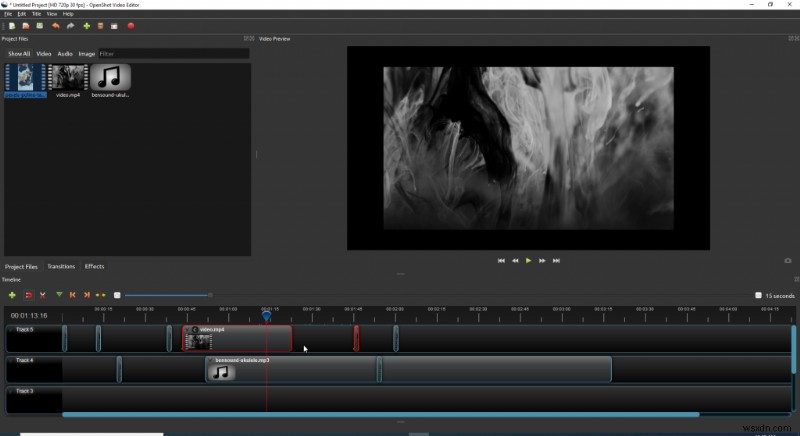Toggle the snapping magnet icon in timeline
The width and height of the screenshot is (800, 436).
coord(28,295)
